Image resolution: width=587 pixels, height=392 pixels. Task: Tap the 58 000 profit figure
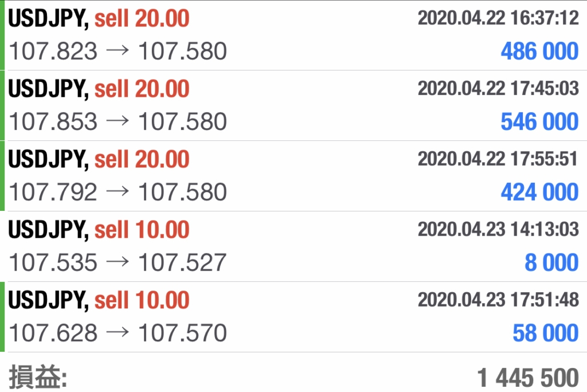point(546,332)
